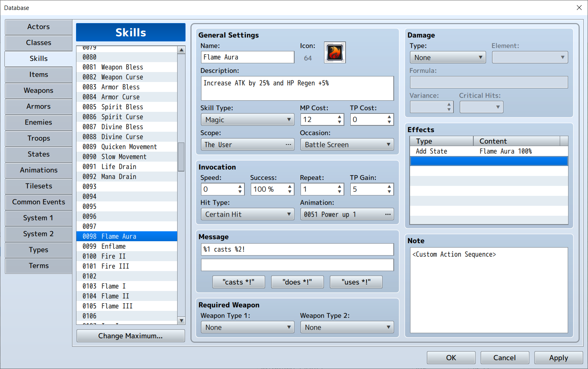Click the skill list scroll down arrow
This screenshot has width=588, height=369.
tap(182, 320)
